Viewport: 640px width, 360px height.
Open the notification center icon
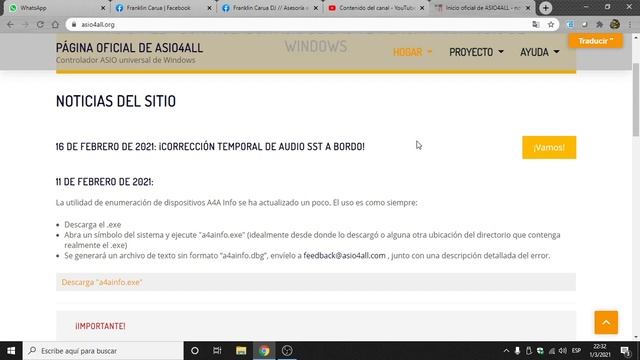coord(626,351)
